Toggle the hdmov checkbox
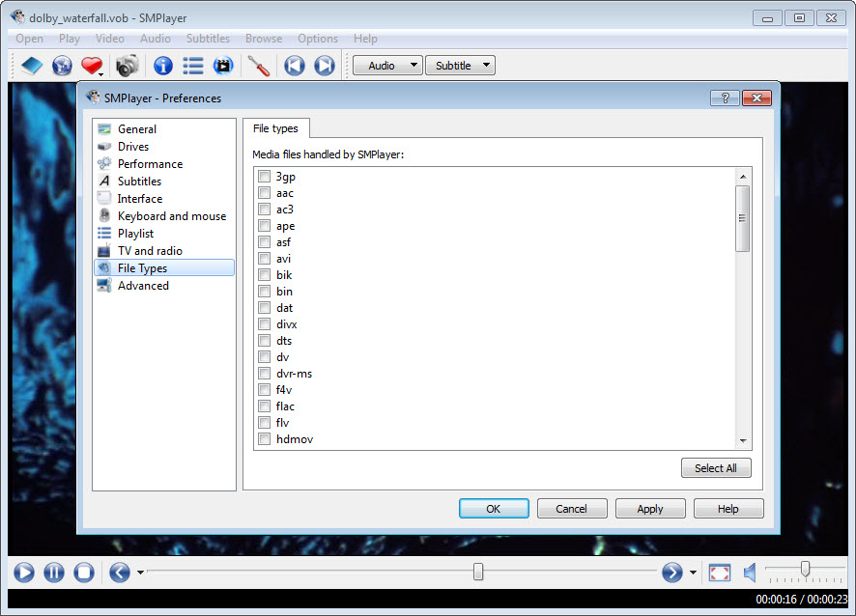This screenshot has height=616, width=856. click(x=264, y=438)
